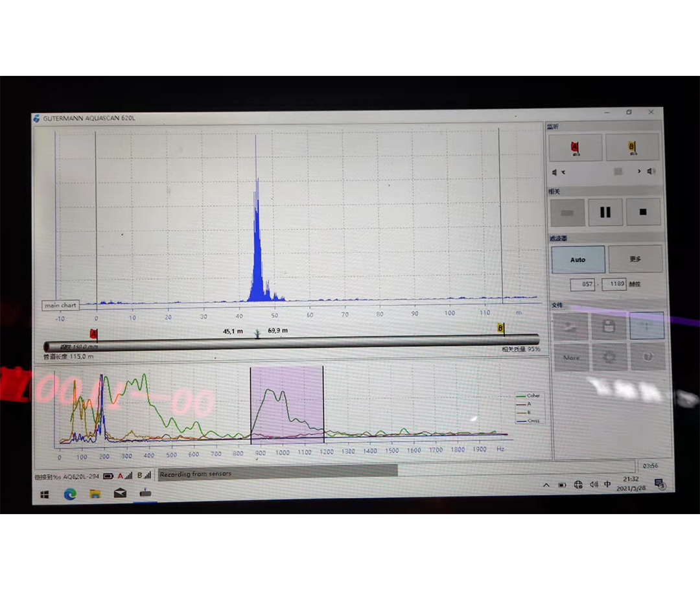Click the highlighted blue file panel button
700x590 pixels.
coord(647,325)
